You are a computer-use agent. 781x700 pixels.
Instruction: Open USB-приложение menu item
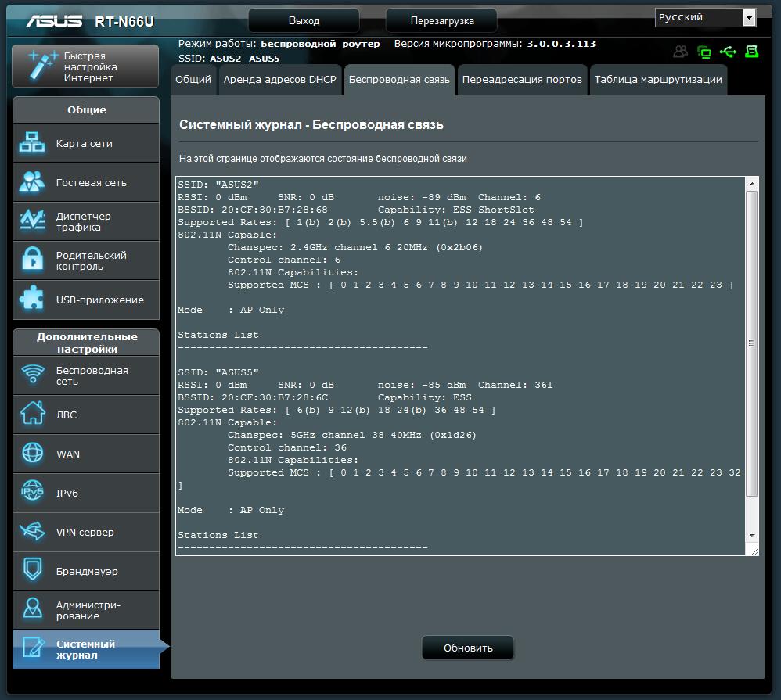click(86, 300)
